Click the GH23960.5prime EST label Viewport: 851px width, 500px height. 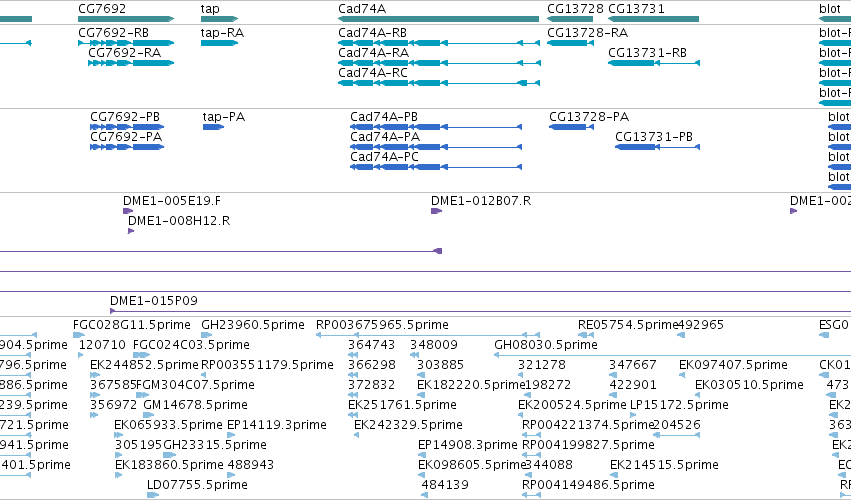pos(253,325)
